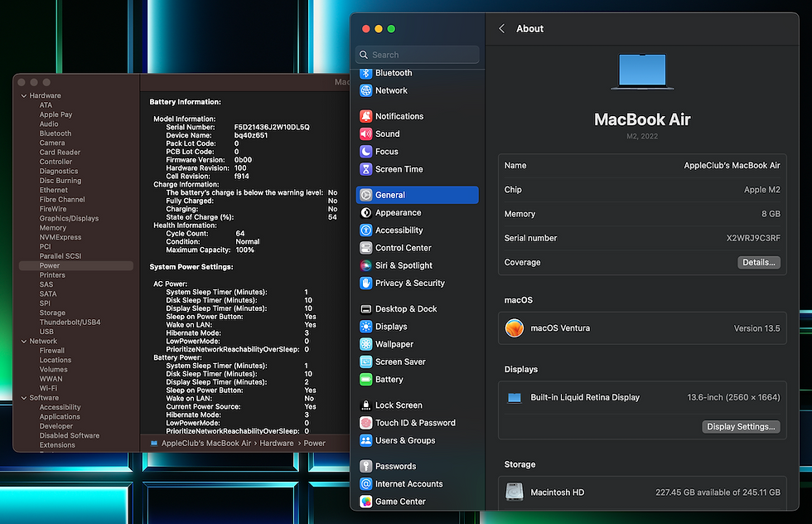Click Power at the end of path bar
This screenshot has width=812, height=524.
pos(314,444)
